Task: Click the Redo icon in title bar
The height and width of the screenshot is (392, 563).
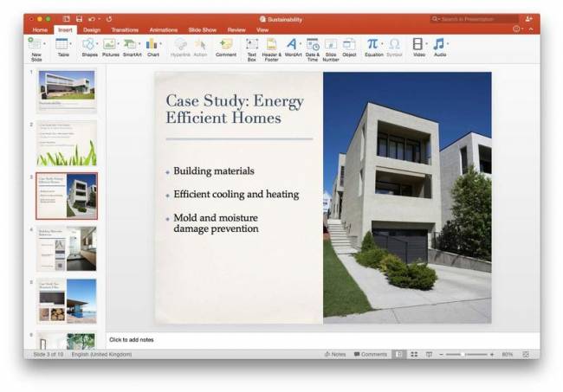Action: pos(109,19)
